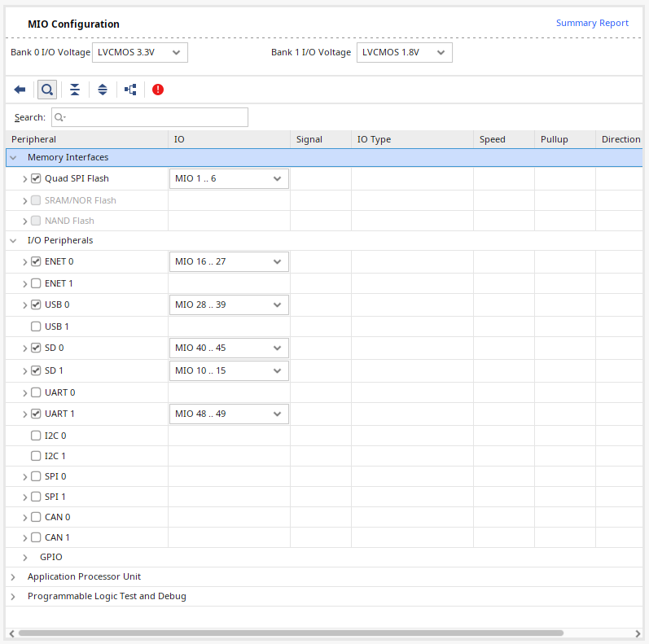Open SD 0 MIO 40..45 dropdown
Image resolution: width=649 pixels, height=644 pixels.
click(229, 348)
